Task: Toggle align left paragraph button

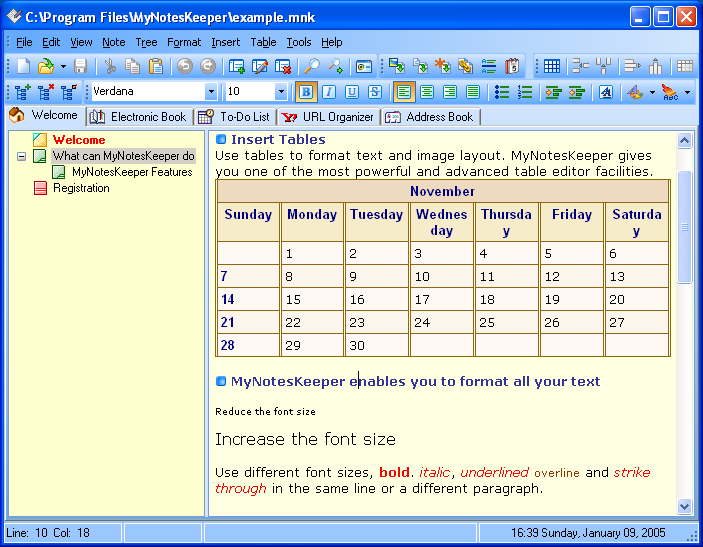Action: point(404,92)
